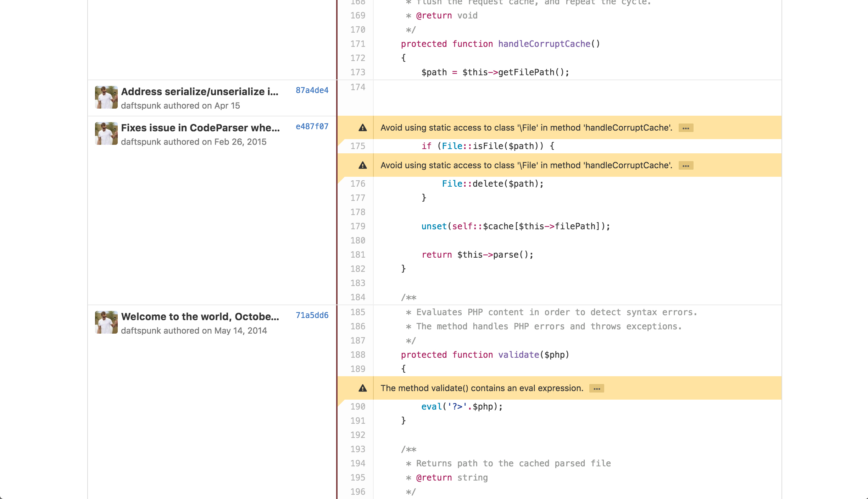Viewport: 868px width, 499px height.
Task: Click '* The method handles PHP errors' comment line
Action: [544, 327]
